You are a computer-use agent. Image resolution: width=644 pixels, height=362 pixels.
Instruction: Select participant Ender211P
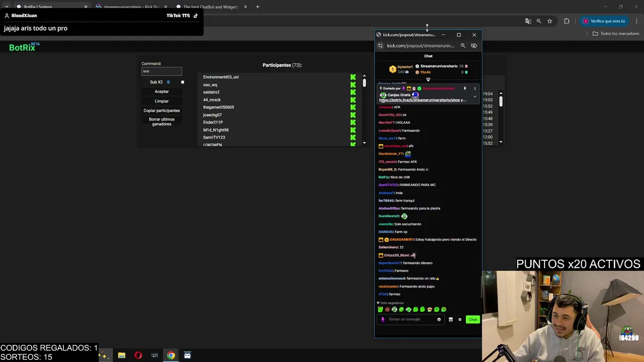click(213, 122)
